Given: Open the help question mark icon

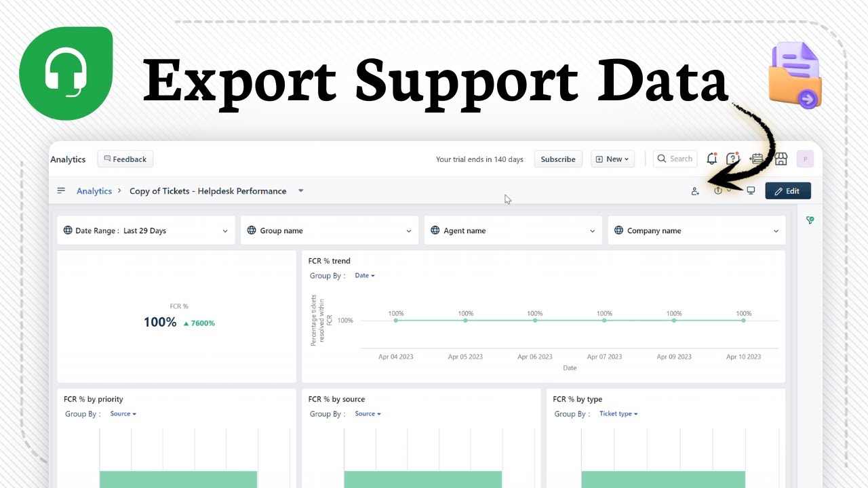Looking at the screenshot, I should (732, 159).
